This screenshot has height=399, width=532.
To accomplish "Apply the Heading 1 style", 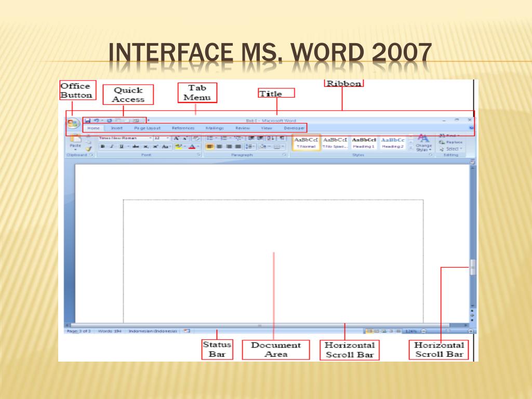I will point(364,142).
